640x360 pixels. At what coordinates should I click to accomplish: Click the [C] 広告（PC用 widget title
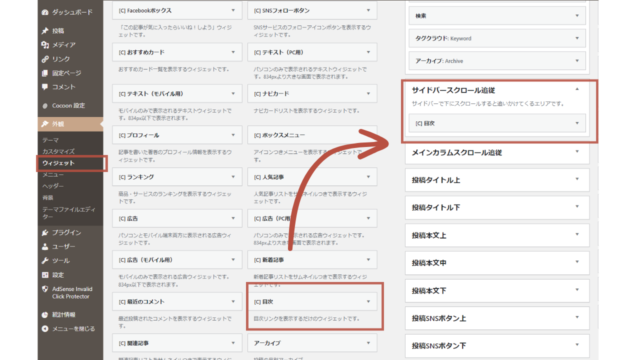272,219
